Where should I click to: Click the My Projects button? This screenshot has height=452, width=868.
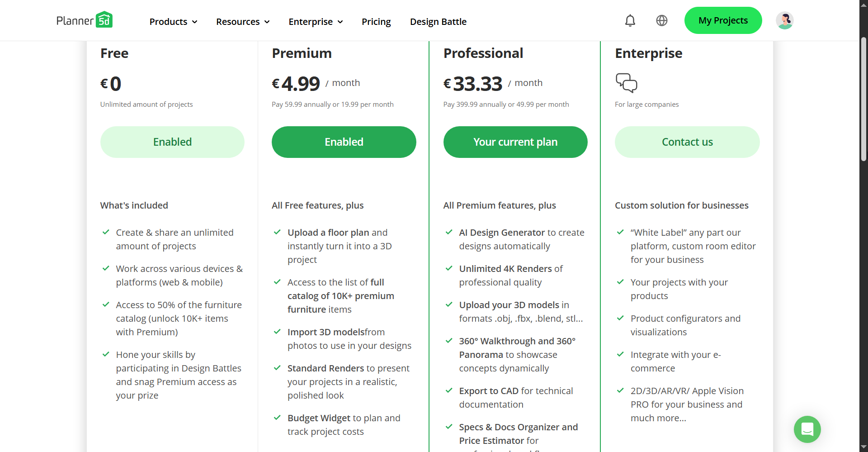coord(723,20)
